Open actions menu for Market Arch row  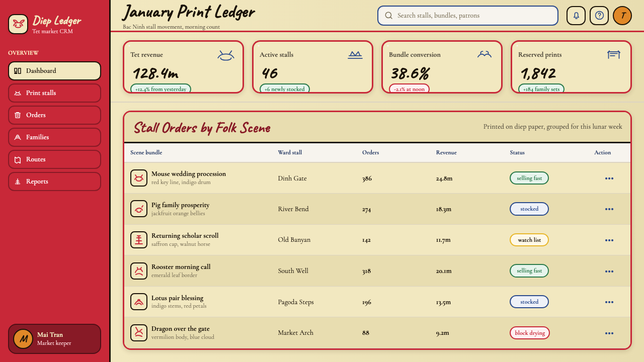609,333
